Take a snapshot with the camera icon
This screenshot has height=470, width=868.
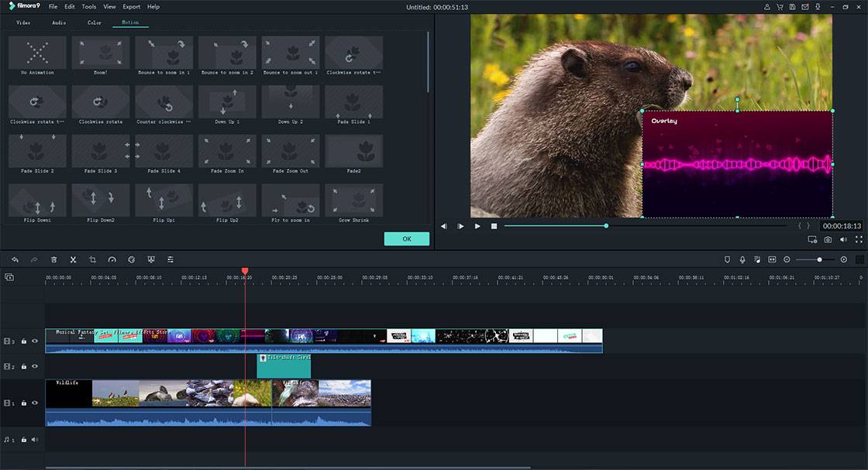pos(828,240)
